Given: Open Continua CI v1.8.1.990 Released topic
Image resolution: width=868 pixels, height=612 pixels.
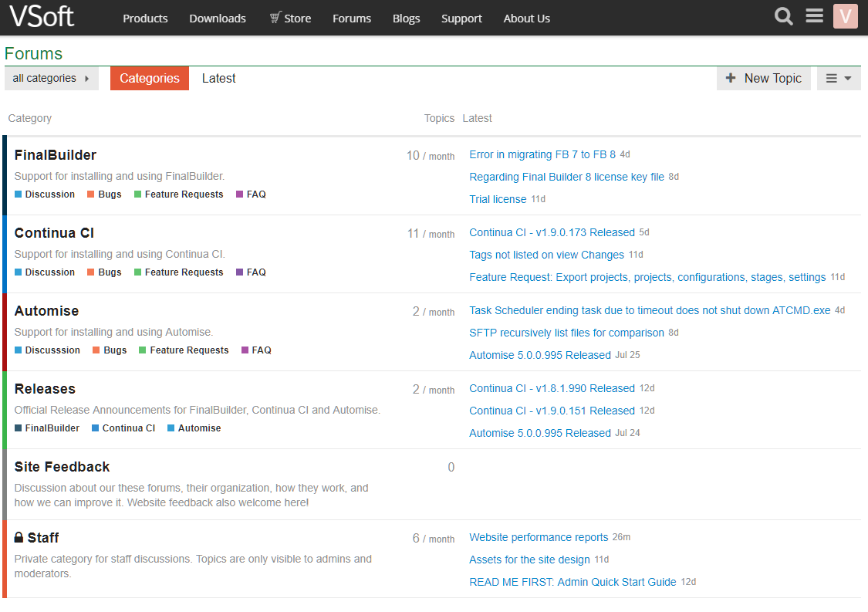Looking at the screenshot, I should tap(552, 388).
